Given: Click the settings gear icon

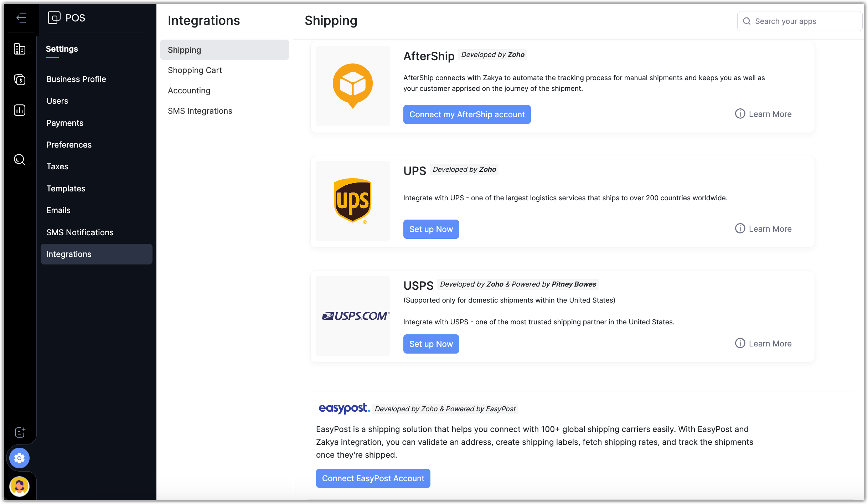Looking at the screenshot, I should pos(20,458).
